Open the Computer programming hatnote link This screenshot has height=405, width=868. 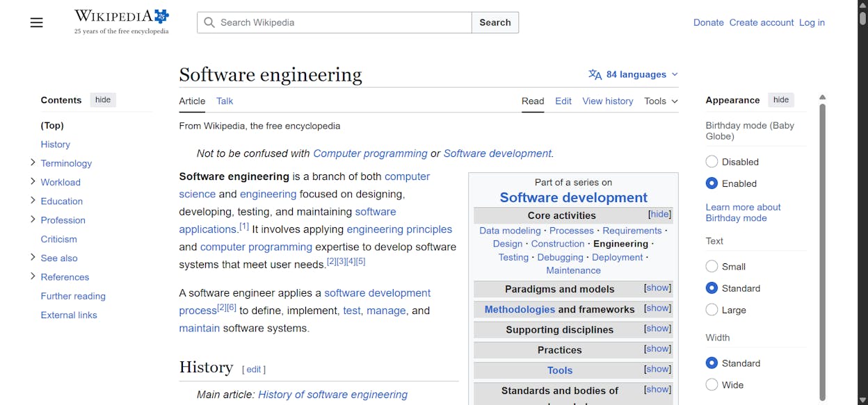(370, 154)
